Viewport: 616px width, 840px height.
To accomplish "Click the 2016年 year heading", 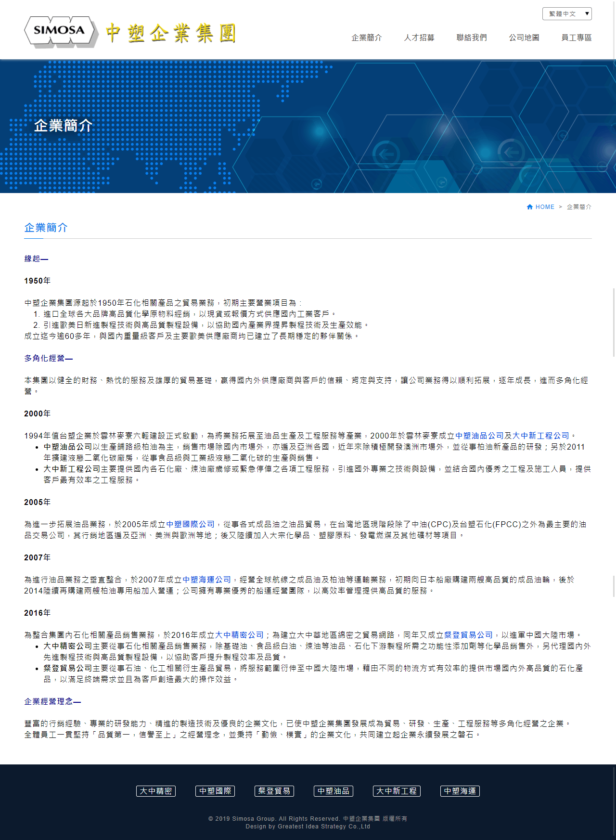I will tap(38, 613).
